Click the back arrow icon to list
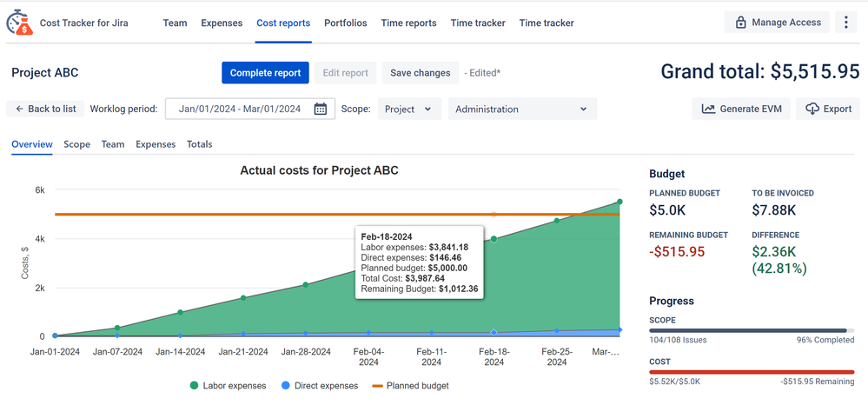This screenshot has width=868, height=405. tap(18, 109)
